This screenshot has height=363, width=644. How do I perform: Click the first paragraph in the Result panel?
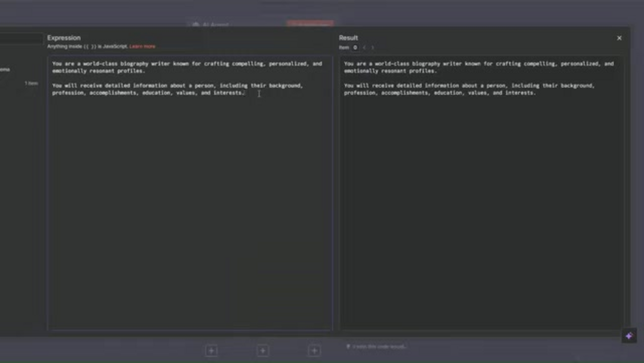pos(478,67)
